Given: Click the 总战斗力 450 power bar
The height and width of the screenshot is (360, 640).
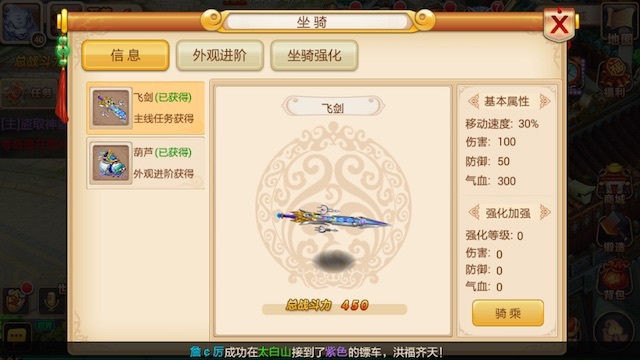Looking at the screenshot, I should (334, 306).
